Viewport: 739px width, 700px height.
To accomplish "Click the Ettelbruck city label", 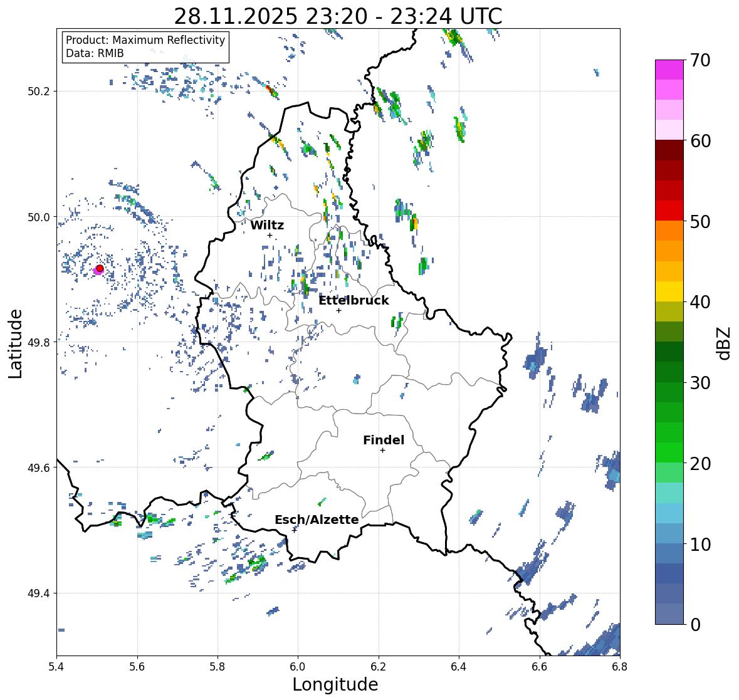I will point(354,300).
